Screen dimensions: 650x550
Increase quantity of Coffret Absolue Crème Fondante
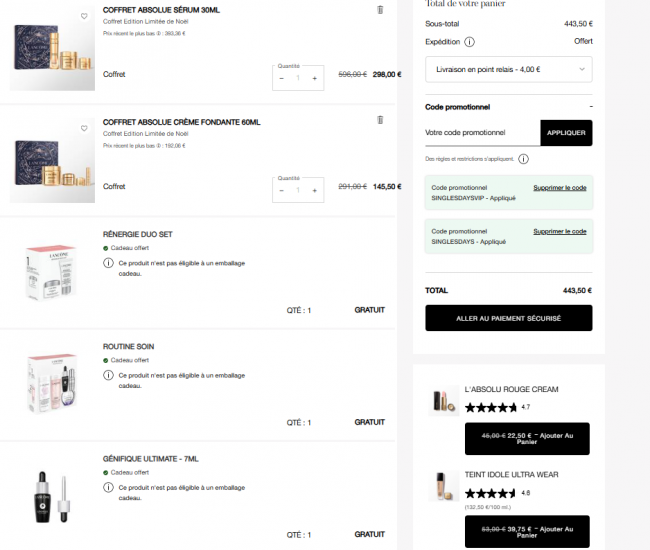pos(315,190)
